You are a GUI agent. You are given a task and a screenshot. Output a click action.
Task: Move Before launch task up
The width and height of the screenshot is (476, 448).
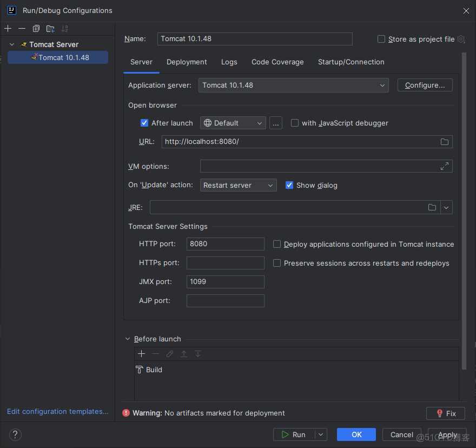[184, 354]
